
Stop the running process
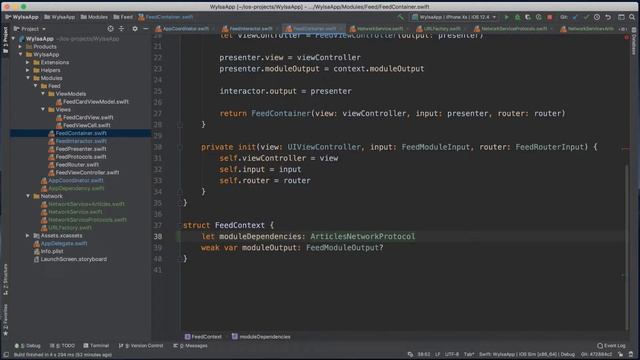[x=549, y=17]
